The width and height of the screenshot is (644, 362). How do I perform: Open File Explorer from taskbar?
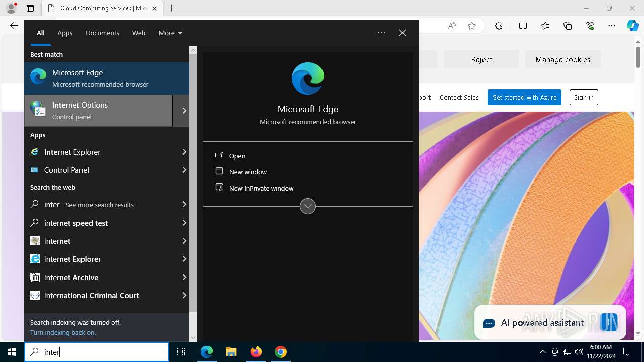pos(231,352)
